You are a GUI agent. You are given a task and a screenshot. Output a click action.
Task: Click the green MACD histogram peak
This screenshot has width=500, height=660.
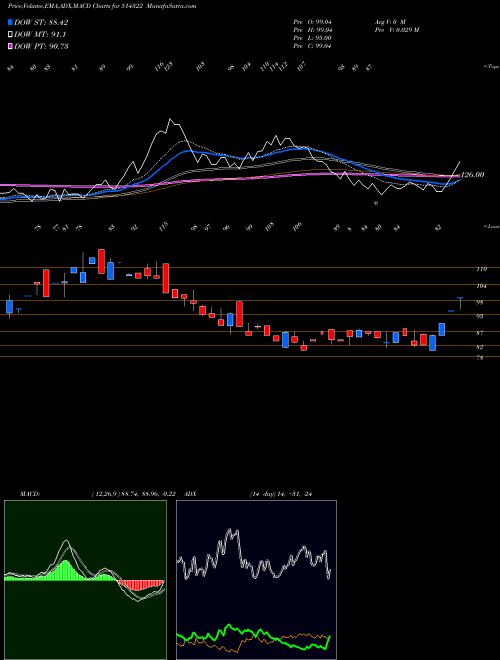point(64,570)
